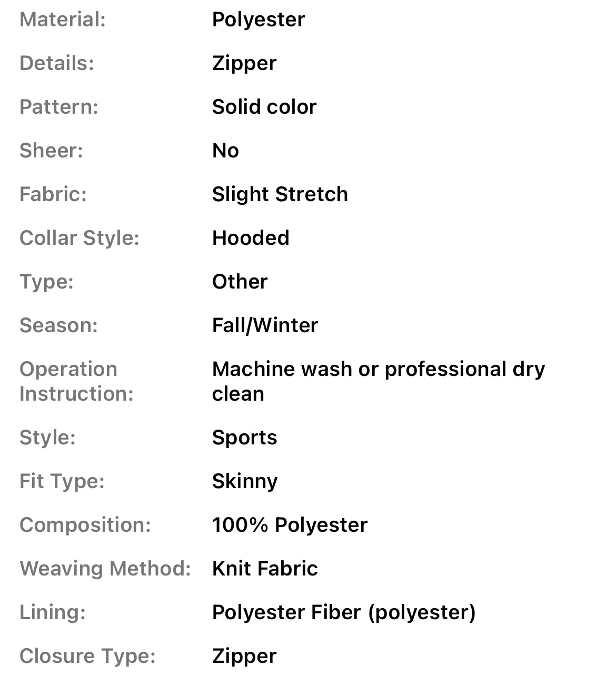This screenshot has width=616, height=675.
Task: Select the Fall/Winter season value
Action: pos(265,326)
